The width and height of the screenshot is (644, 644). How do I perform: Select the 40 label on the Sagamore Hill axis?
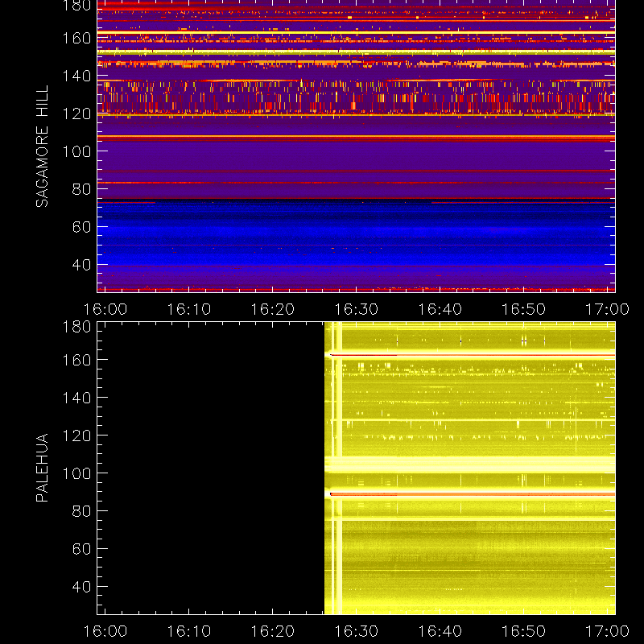[x=81, y=265]
